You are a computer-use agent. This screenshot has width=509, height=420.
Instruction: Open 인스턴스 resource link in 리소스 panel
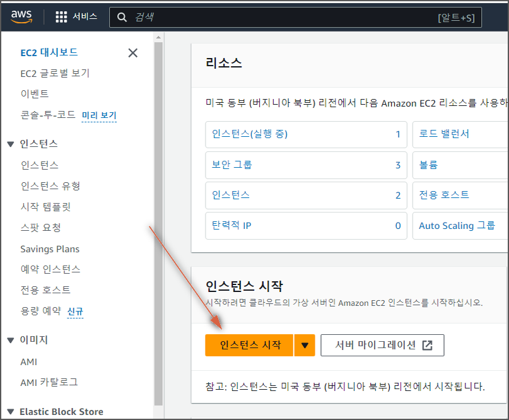[231, 195]
